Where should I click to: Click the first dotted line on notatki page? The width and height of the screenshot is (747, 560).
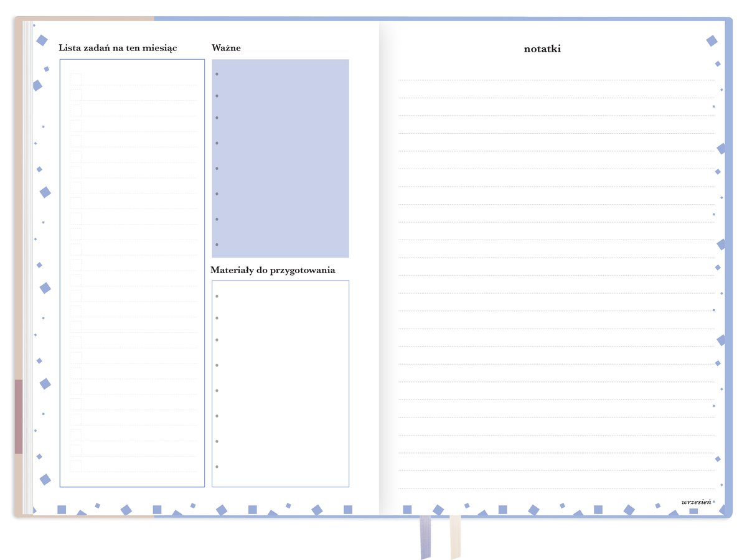(x=556, y=80)
